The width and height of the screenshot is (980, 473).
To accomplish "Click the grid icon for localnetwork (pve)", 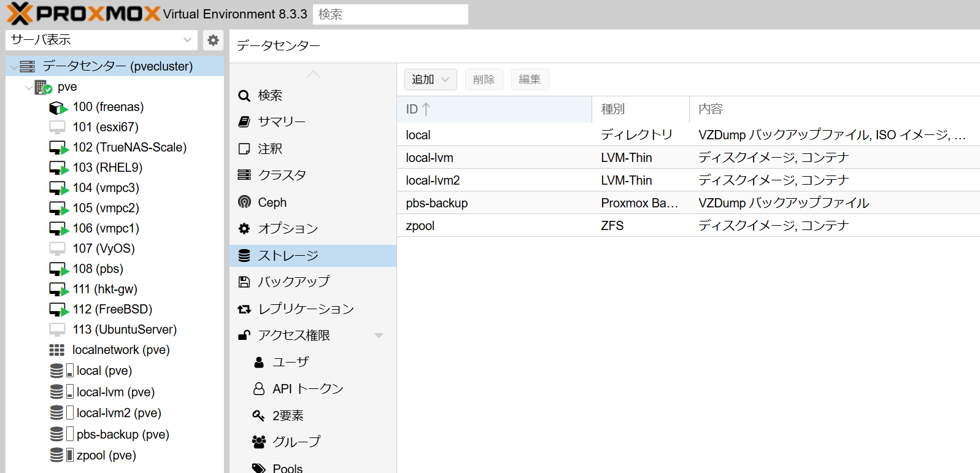I will point(57,350).
